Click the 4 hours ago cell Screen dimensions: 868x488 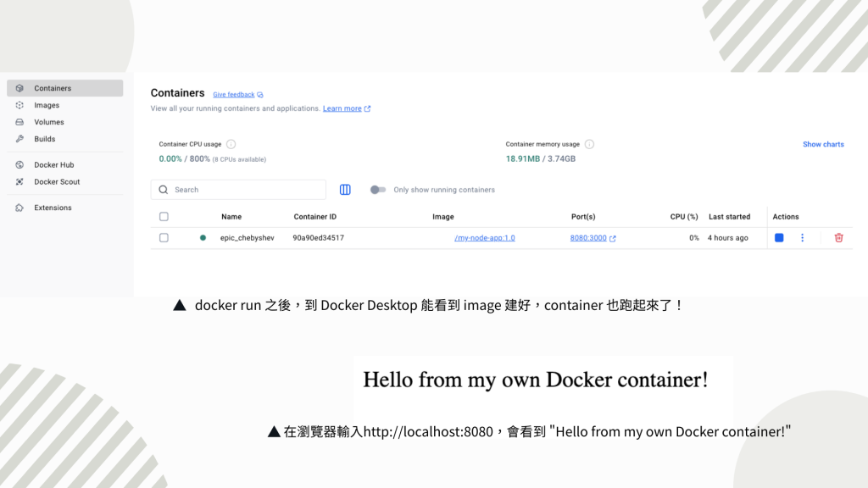[728, 238]
